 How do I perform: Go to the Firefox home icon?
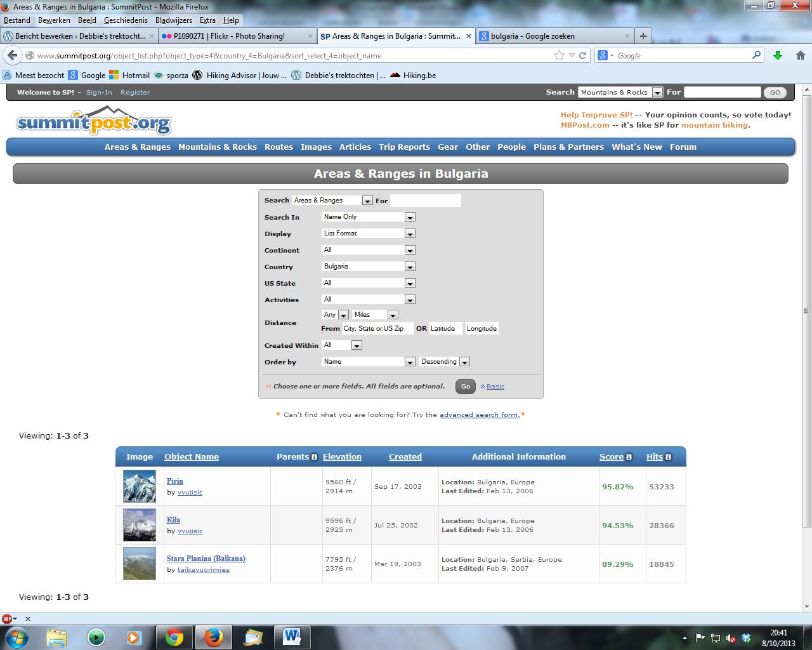click(x=801, y=55)
